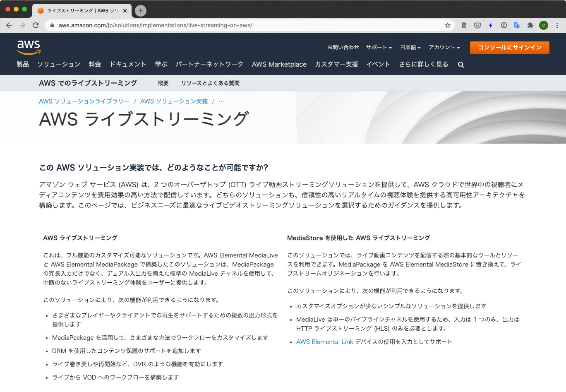Click the AWS logo
566x392 pixels.
29,47
